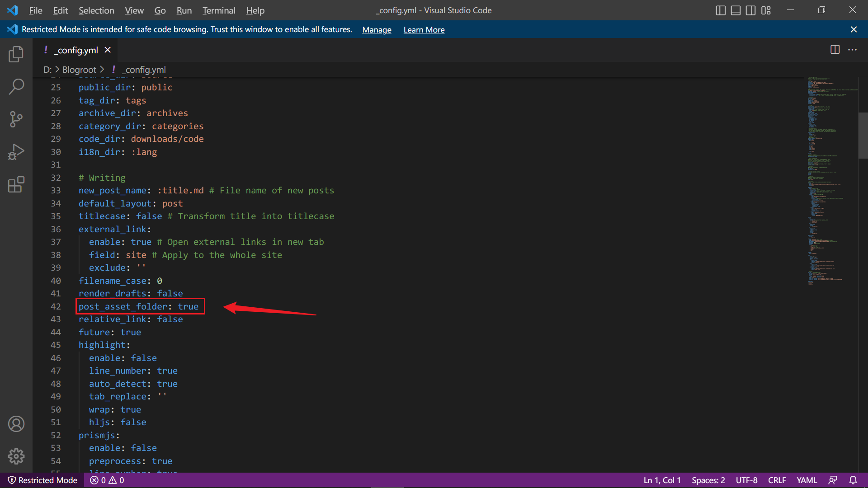Viewport: 868px width, 488px height.
Task: Open Run and Debug view
Action: [16, 152]
